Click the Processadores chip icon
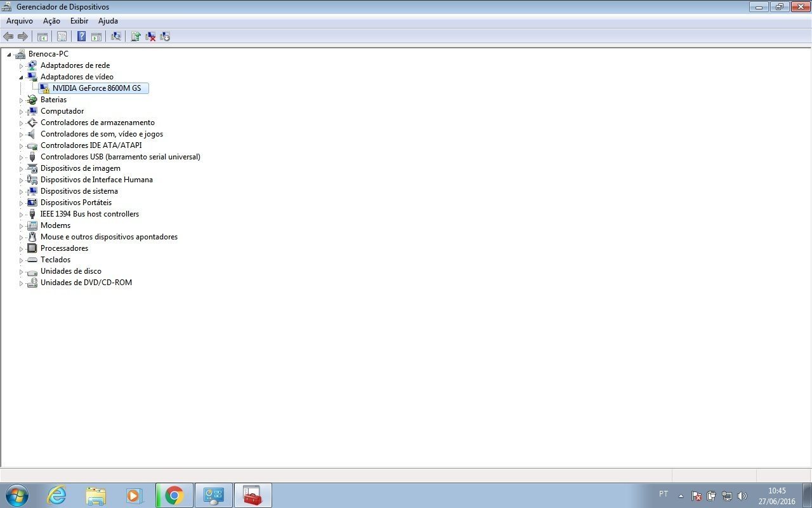The width and height of the screenshot is (812, 508). coord(32,248)
